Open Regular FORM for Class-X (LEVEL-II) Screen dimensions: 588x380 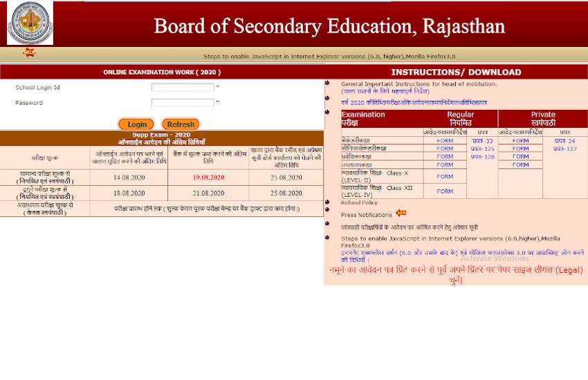tap(445, 176)
